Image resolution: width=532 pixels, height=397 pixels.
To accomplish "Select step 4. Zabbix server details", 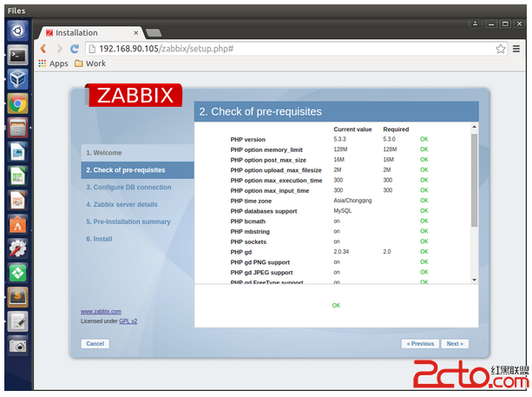I will (122, 204).
